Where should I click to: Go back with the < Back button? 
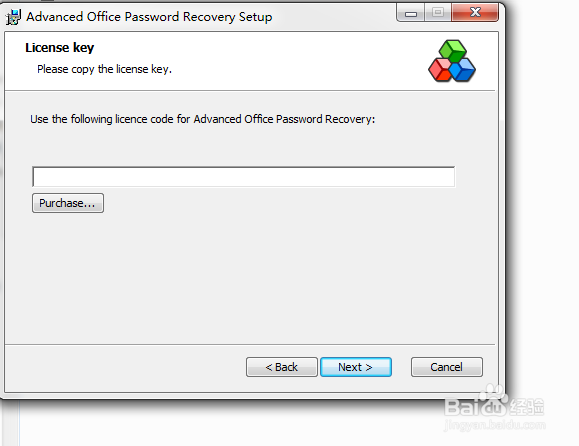[282, 367]
